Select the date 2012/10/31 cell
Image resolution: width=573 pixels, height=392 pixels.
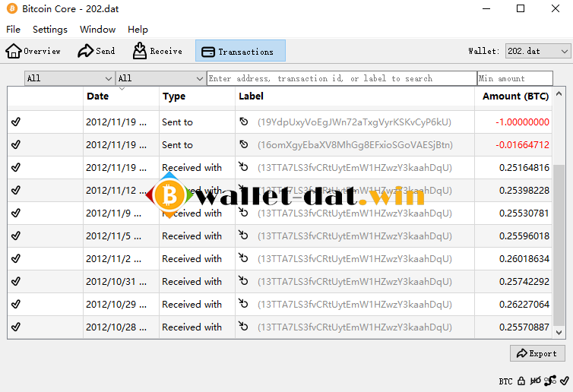[121, 281]
